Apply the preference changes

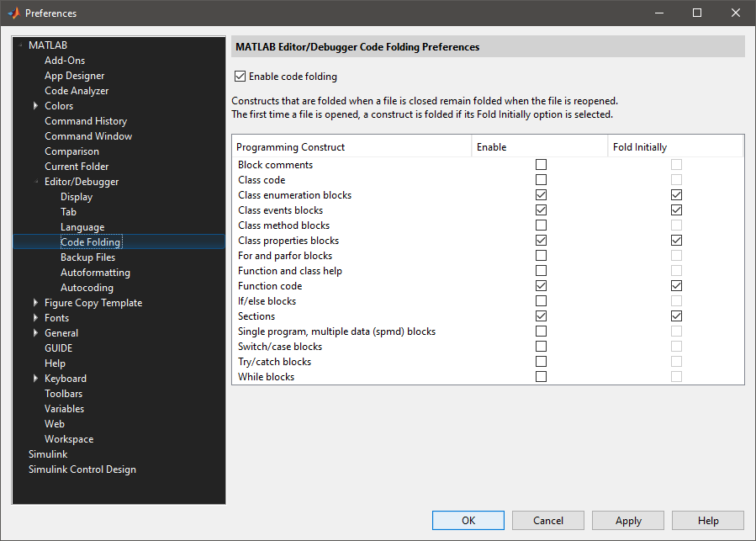point(628,520)
